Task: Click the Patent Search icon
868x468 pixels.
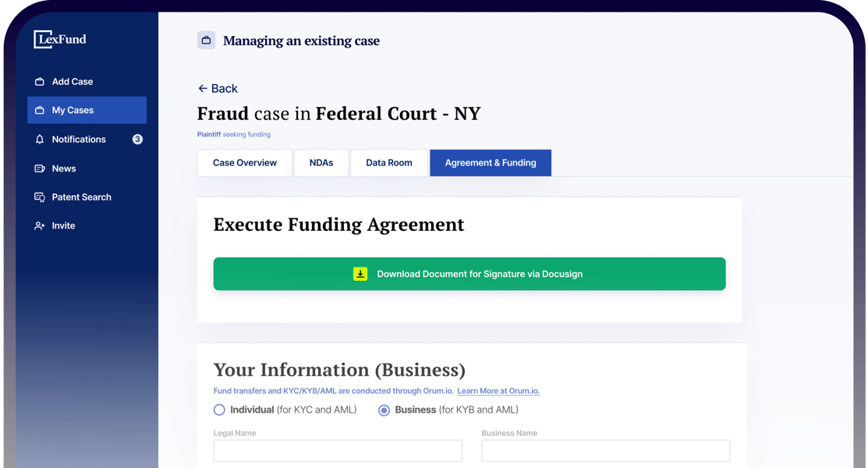Action: coord(40,197)
